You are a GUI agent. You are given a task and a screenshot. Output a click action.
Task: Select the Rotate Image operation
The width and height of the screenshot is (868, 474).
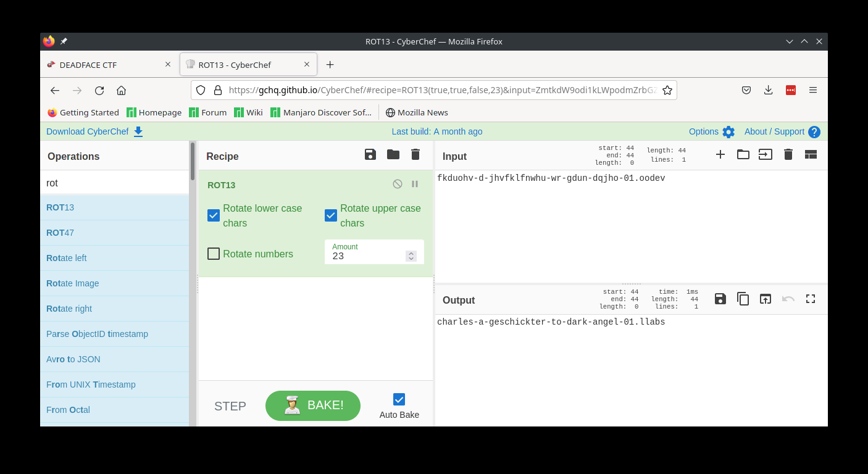click(115, 283)
